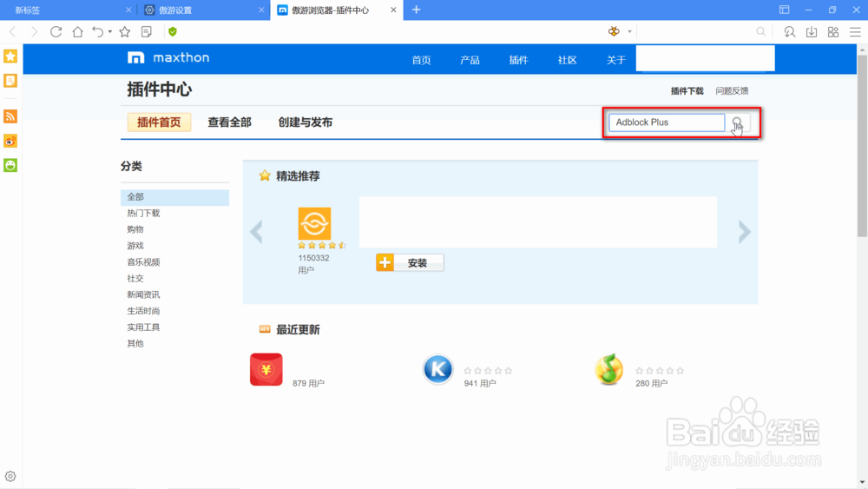868x489 pixels.
Task: Click the white header search field
Action: [705, 58]
